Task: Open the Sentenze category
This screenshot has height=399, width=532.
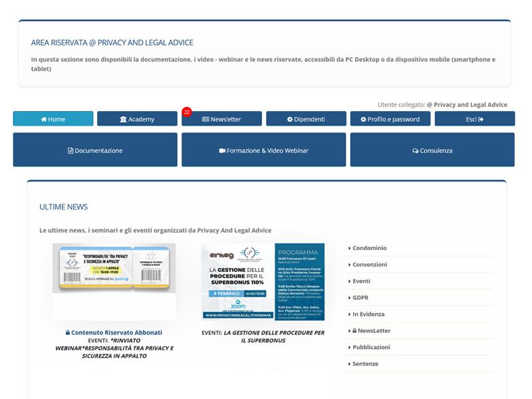Action: (365, 364)
